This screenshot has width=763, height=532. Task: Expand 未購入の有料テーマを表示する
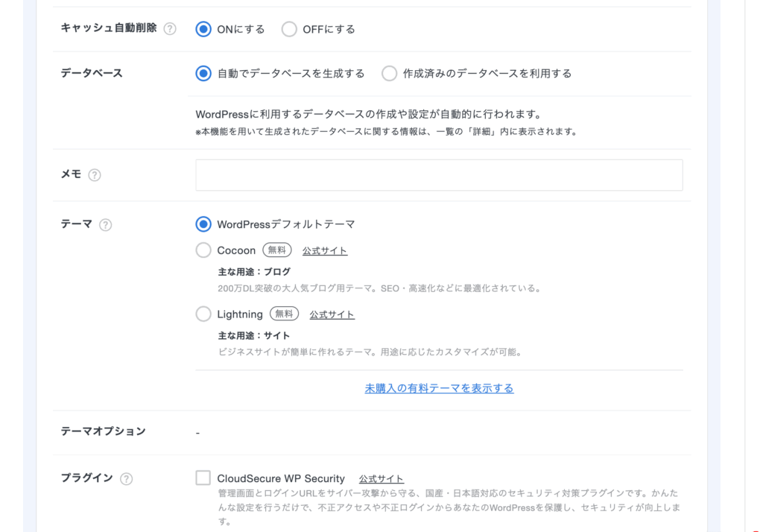pos(439,388)
